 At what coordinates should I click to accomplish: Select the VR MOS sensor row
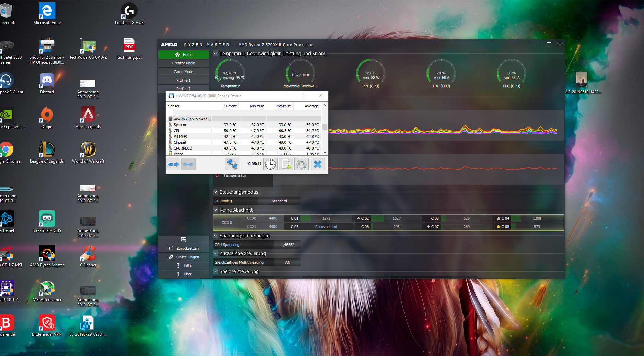pos(244,137)
